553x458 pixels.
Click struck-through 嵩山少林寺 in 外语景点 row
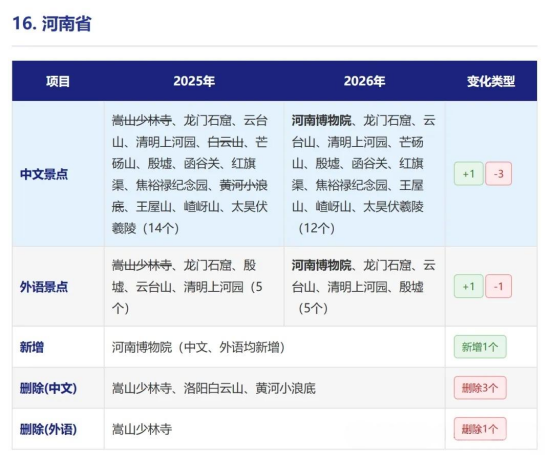[x=142, y=265]
